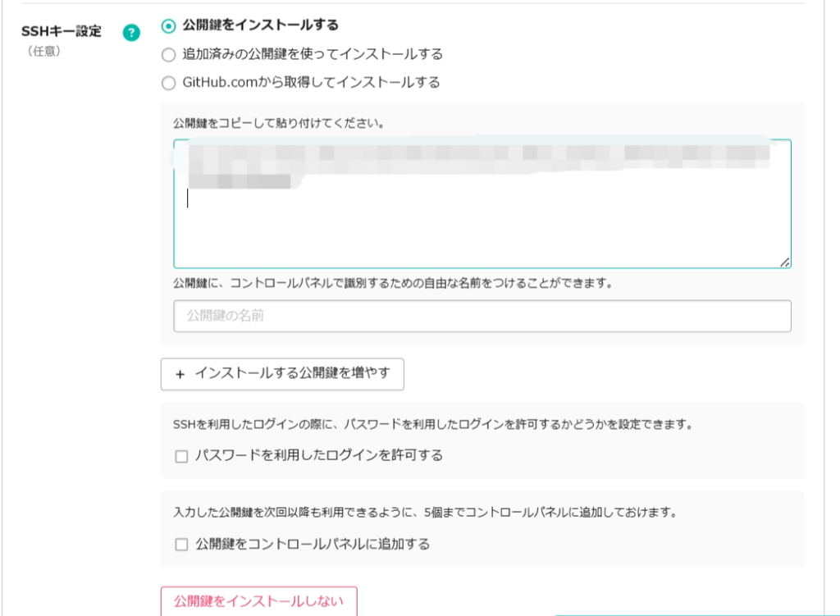Image resolution: width=840 pixels, height=616 pixels.
Task: Check パスワードを利用したログインを許可する
Action: [x=181, y=454]
